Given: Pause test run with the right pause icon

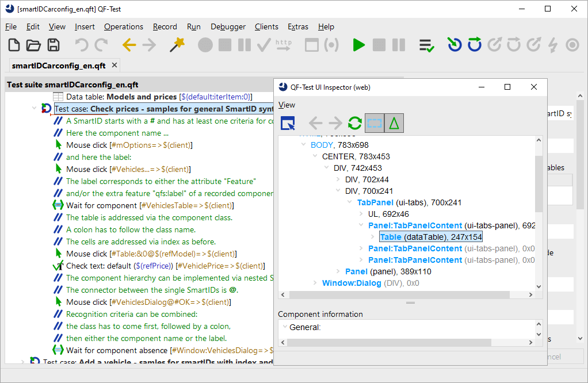Looking at the screenshot, I should click(399, 45).
